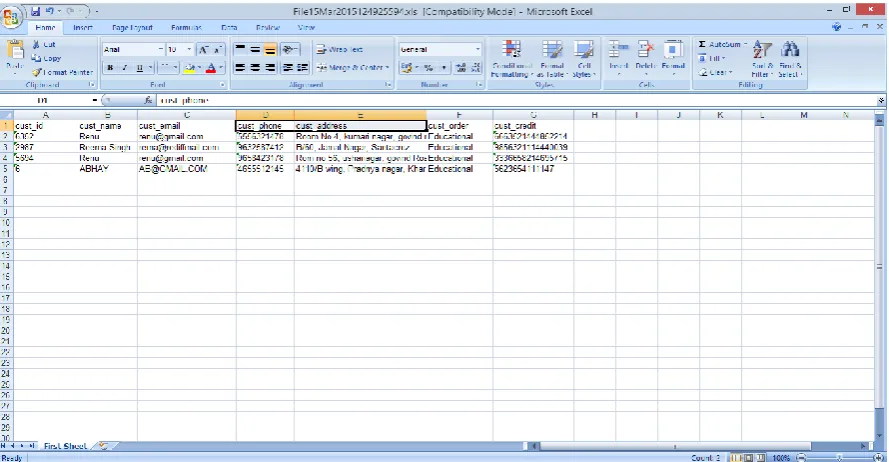
Task: Select cell containing ABHAY
Action: (107, 169)
